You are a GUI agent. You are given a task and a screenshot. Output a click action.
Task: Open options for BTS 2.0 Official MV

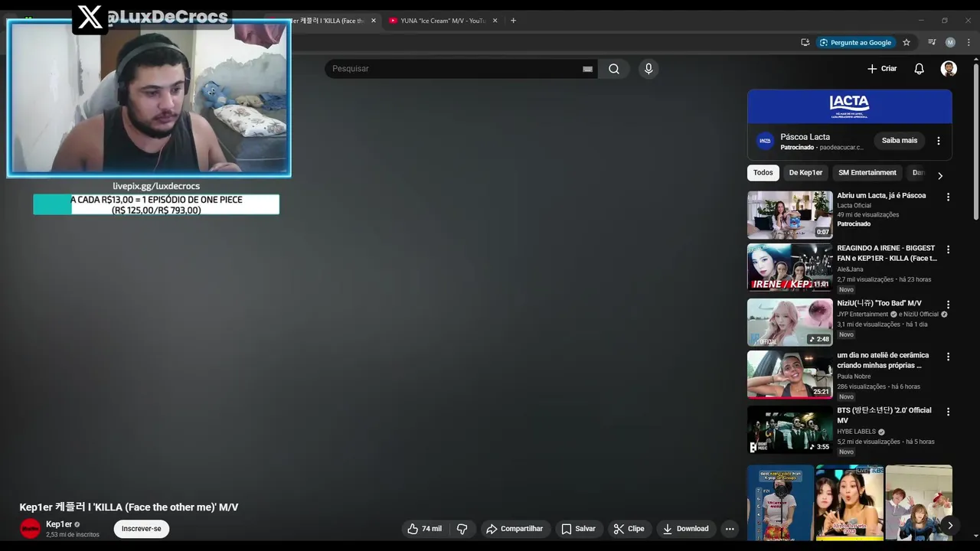tap(948, 412)
